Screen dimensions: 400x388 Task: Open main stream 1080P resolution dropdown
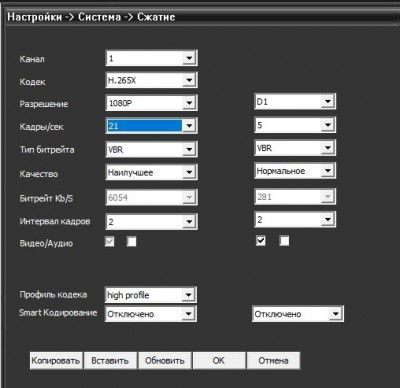click(151, 103)
